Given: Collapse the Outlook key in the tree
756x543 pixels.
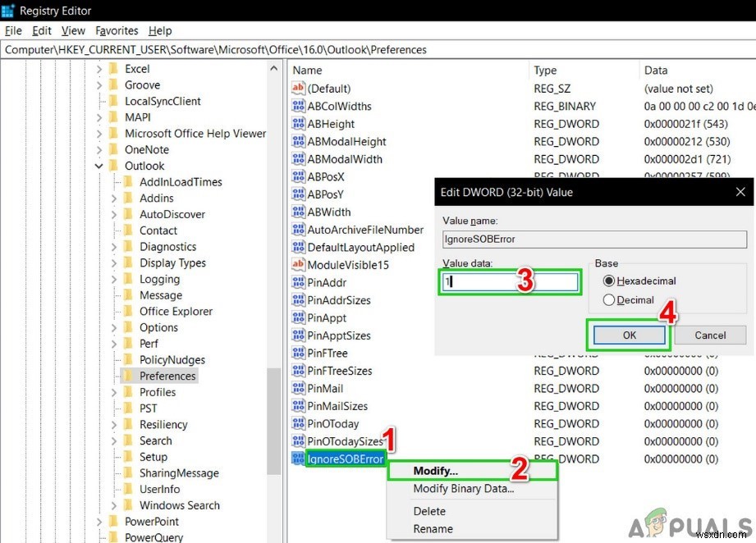Looking at the screenshot, I should coord(98,166).
